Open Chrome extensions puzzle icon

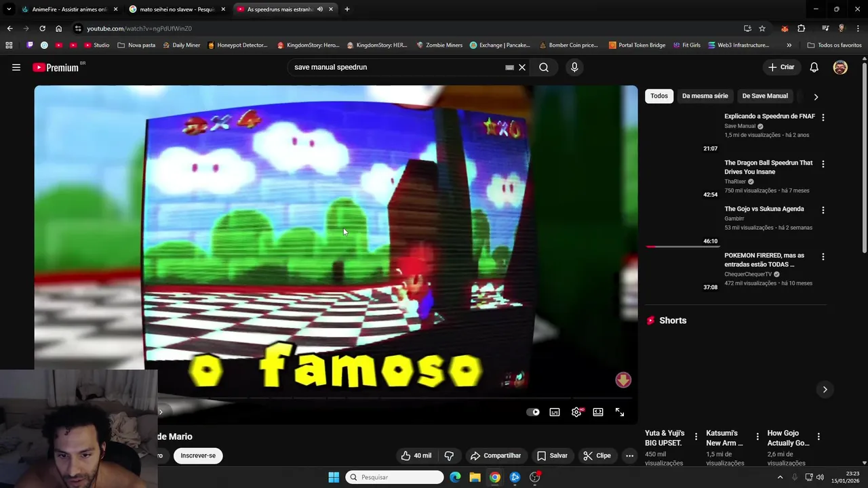[802, 28]
